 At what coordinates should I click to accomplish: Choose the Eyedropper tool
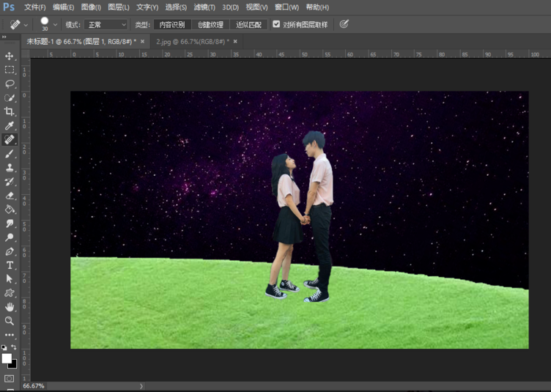tap(10, 126)
